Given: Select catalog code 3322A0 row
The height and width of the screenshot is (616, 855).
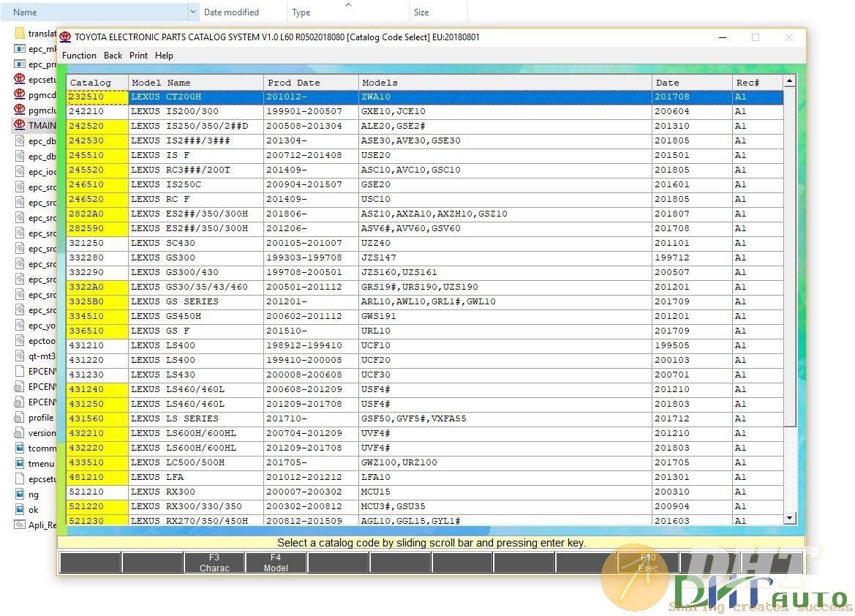Looking at the screenshot, I should [x=426, y=287].
